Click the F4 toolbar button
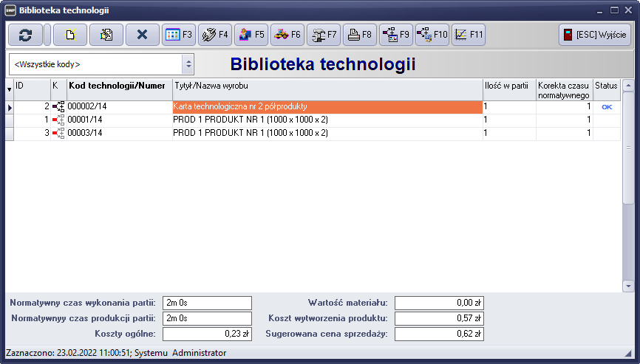The height and width of the screenshot is (364, 640). (x=214, y=35)
